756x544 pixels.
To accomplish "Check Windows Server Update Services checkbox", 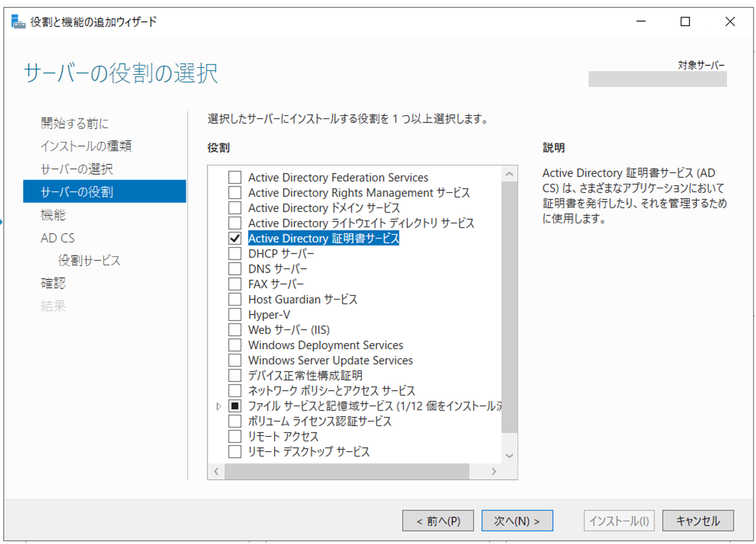I will pos(235,360).
